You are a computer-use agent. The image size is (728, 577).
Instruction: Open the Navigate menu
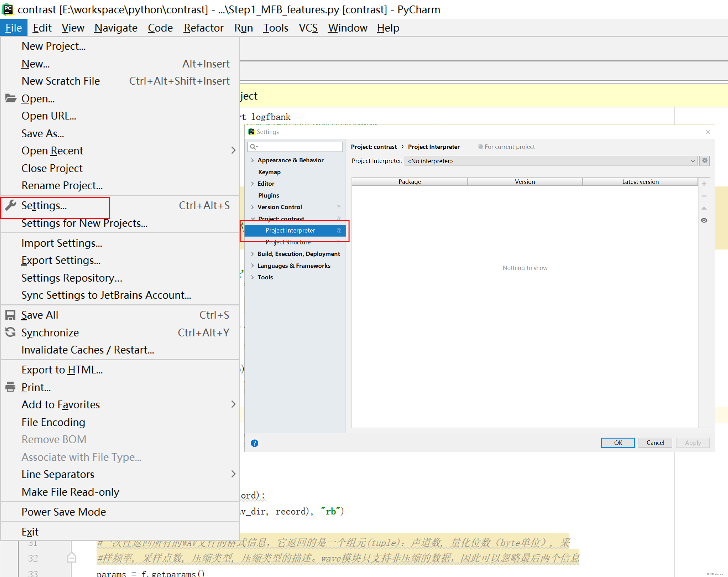116,28
